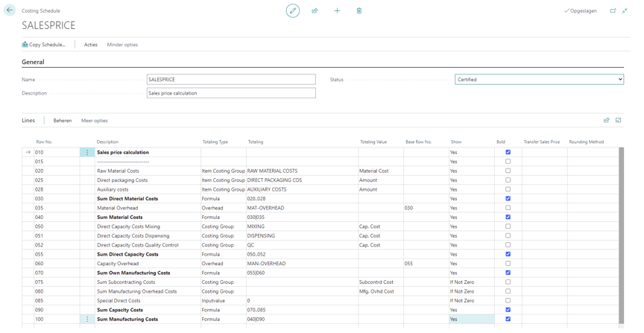This screenshot has width=644, height=333.
Task: Click the '040|090' formula cell
Action: tap(302, 319)
